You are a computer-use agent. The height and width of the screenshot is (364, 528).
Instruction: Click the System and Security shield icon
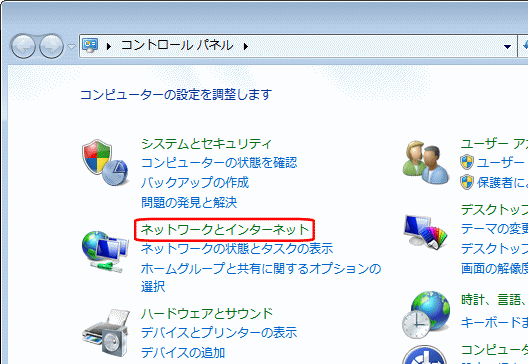click(x=105, y=162)
